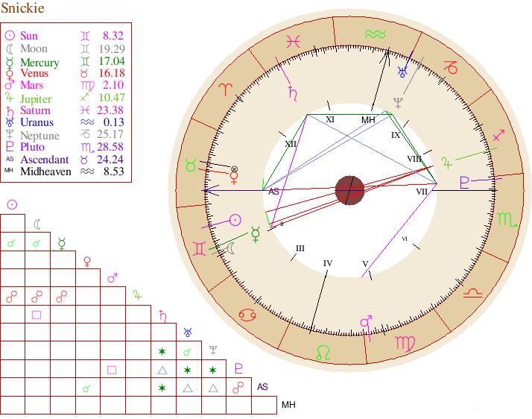Select the Neptune header glyph of the aspect grid
Viewport: 532px width, 419px height.
tap(213, 350)
